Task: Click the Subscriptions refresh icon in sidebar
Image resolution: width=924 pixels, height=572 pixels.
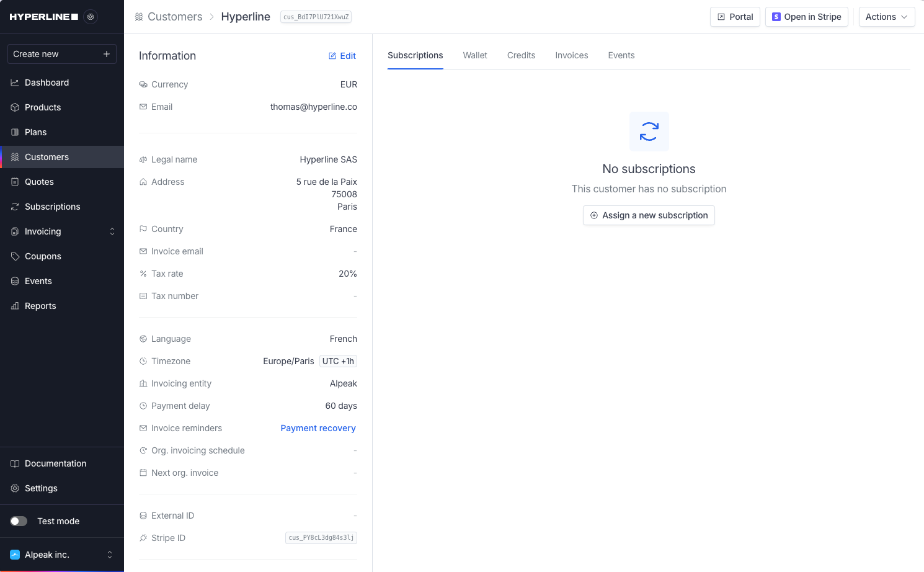Action: tap(15, 207)
